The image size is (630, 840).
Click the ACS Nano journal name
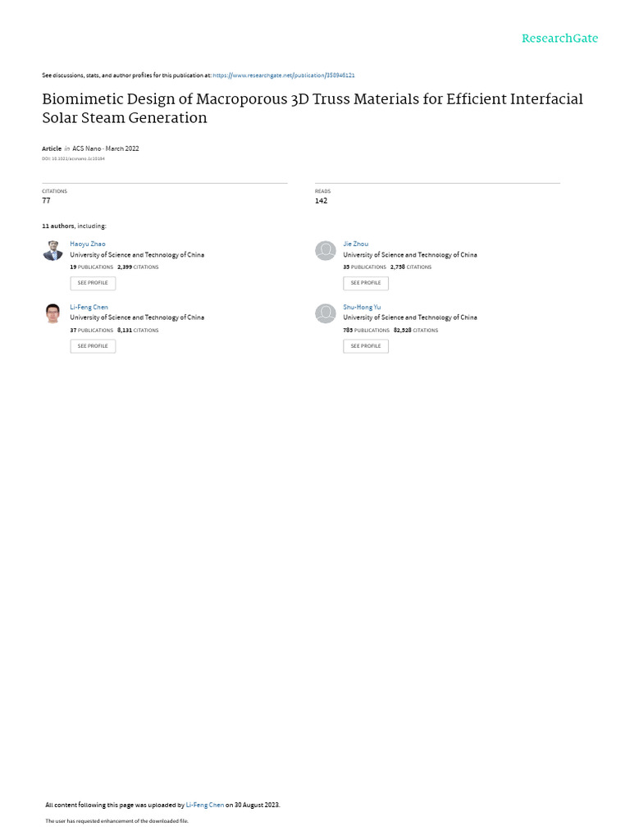[87, 148]
